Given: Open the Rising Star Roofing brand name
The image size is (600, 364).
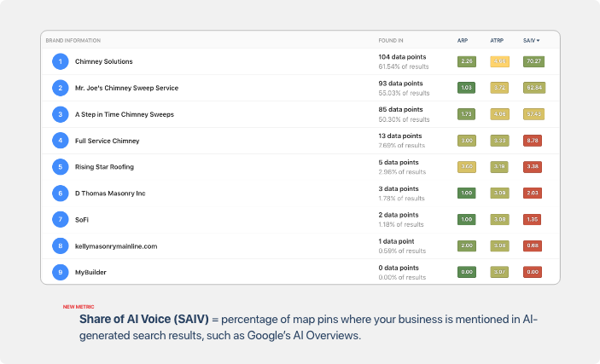Looking at the screenshot, I should pos(104,167).
